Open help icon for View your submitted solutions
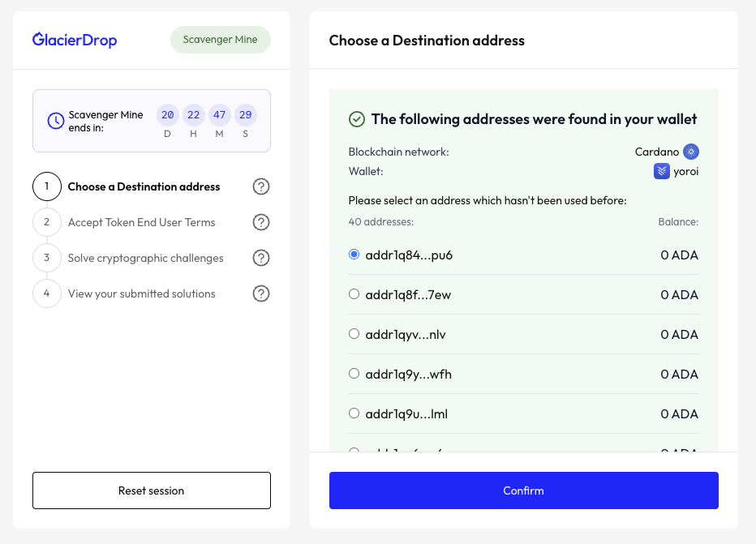 [260, 293]
